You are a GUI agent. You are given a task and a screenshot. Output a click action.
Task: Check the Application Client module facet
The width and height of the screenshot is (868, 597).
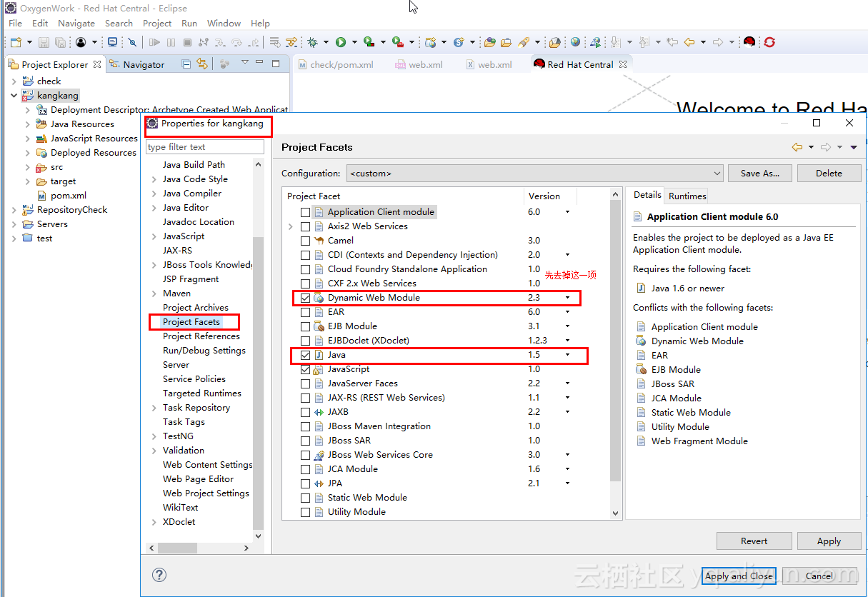point(306,212)
